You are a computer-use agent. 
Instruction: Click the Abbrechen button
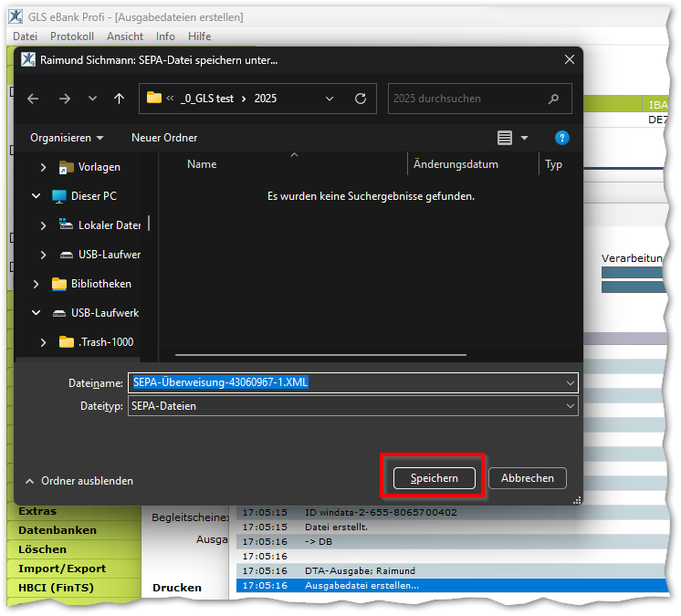527,478
